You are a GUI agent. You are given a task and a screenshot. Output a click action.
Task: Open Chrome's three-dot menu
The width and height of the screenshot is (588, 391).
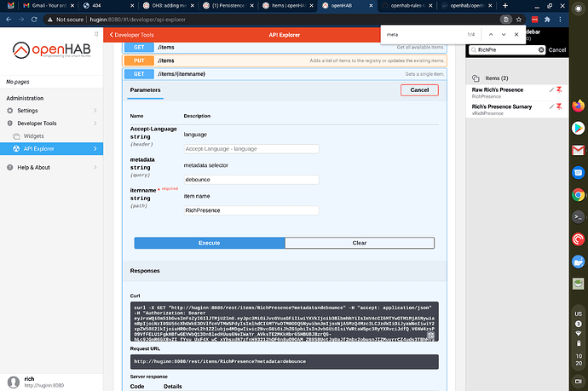[560, 20]
